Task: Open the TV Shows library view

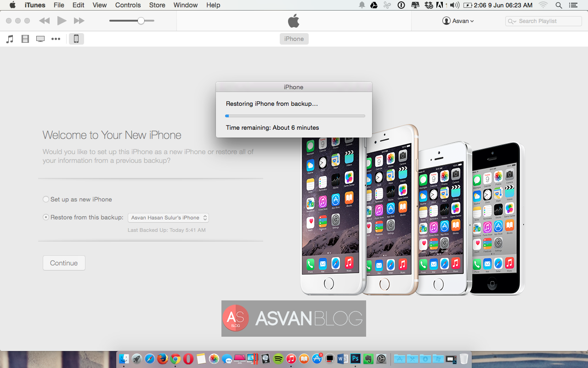Action: point(40,39)
